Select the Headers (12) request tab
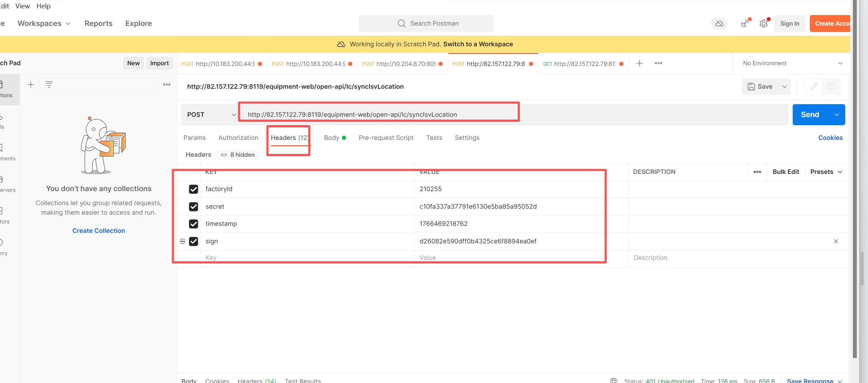 290,138
